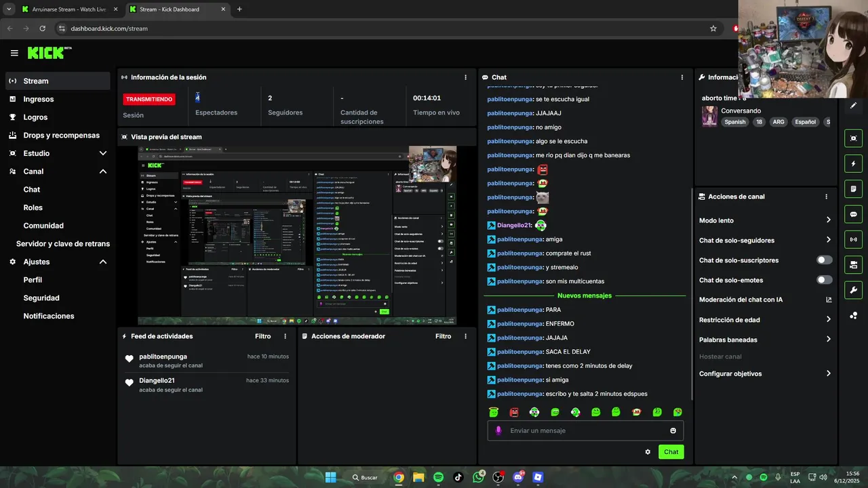Viewport: 868px width, 488px height.
Task: Select the first green emote with halo
Action: [494, 412]
